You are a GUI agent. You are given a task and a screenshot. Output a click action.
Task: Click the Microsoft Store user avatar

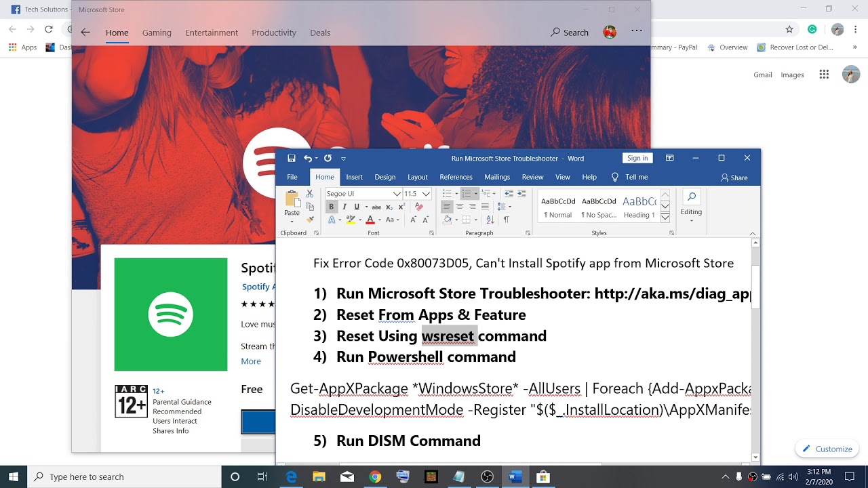610,32
